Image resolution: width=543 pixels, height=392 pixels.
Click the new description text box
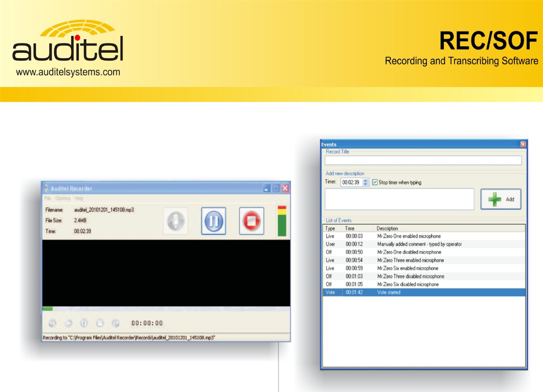pos(399,199)
